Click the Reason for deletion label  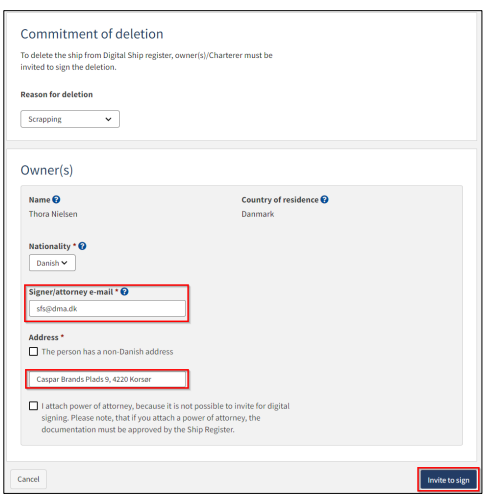click(x=57, y=94)
